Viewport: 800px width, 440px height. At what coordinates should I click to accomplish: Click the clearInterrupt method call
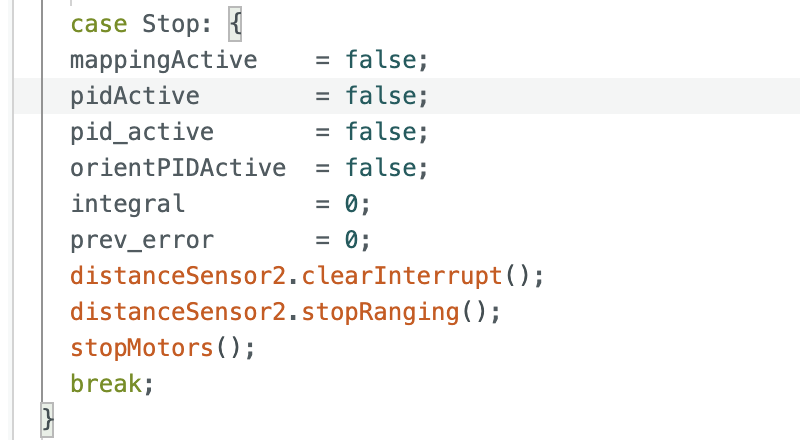[402, 276]
